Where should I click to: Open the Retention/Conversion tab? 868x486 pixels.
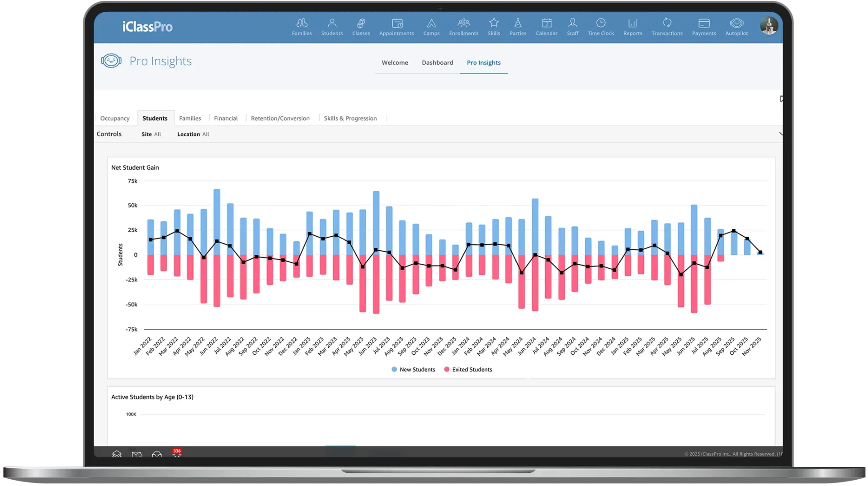tap(280, 118)
